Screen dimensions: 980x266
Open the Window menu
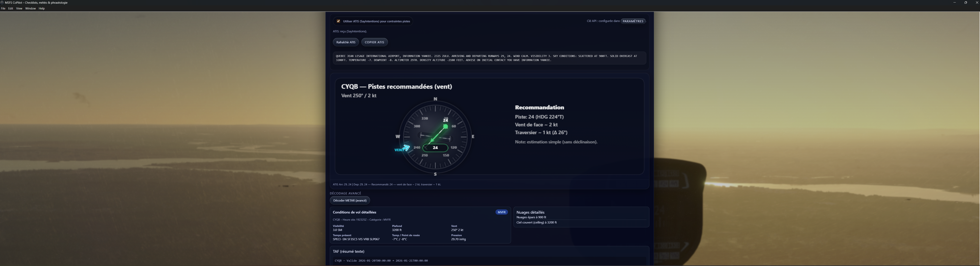point(30,8)
